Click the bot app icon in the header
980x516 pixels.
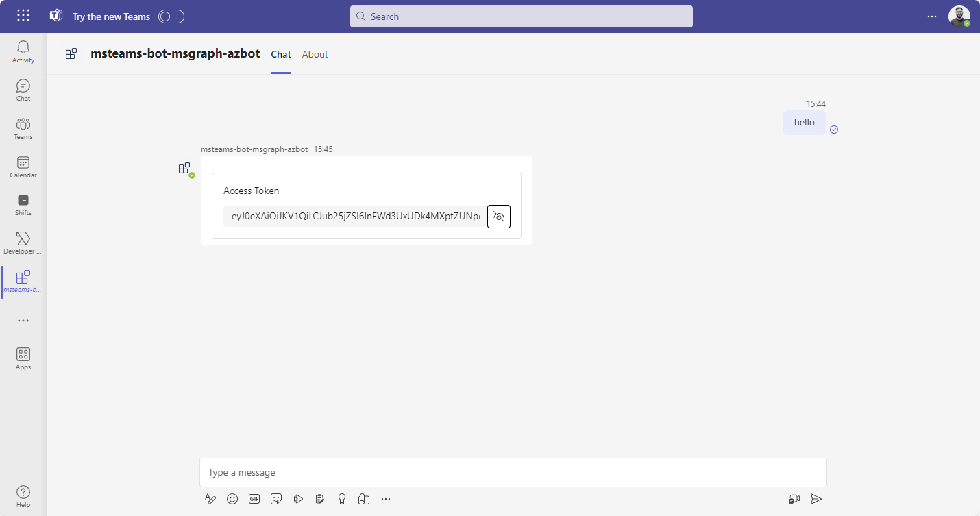(71, 53)
